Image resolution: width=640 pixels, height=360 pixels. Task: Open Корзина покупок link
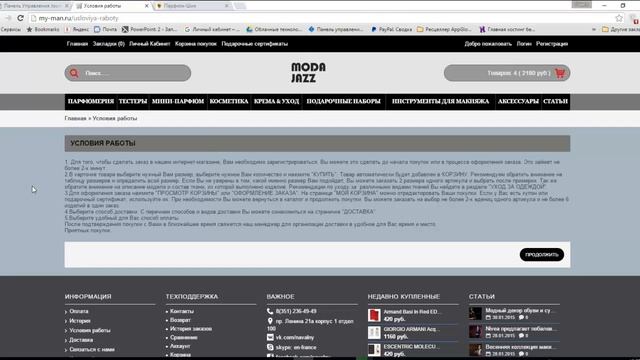(196, 44)
